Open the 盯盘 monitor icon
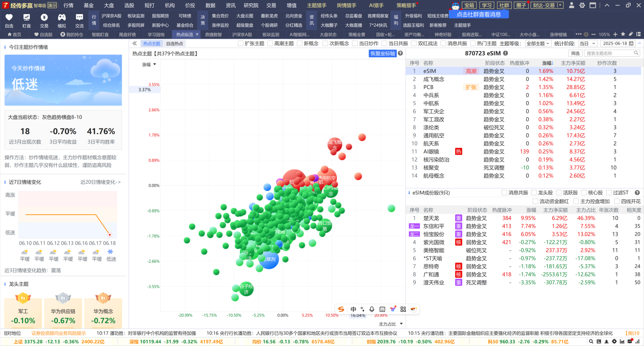This screenshot has width=644, height=346. 26,17
